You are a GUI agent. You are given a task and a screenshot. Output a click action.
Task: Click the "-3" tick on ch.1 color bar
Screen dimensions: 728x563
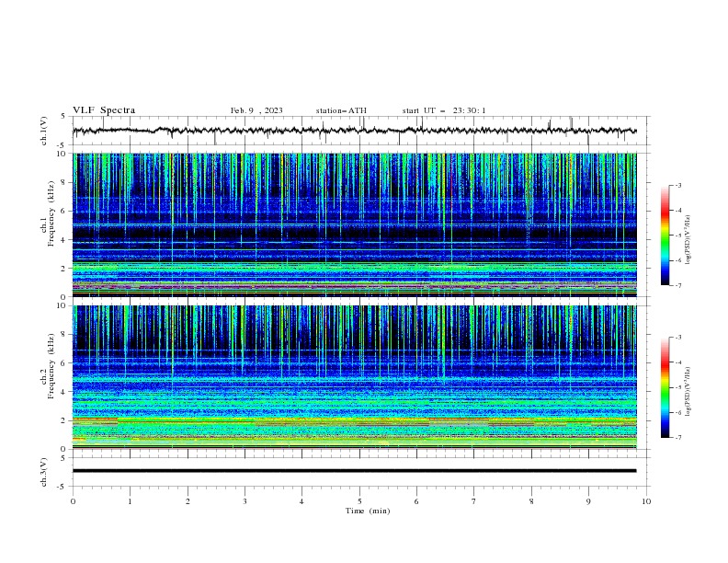point(678,185)
